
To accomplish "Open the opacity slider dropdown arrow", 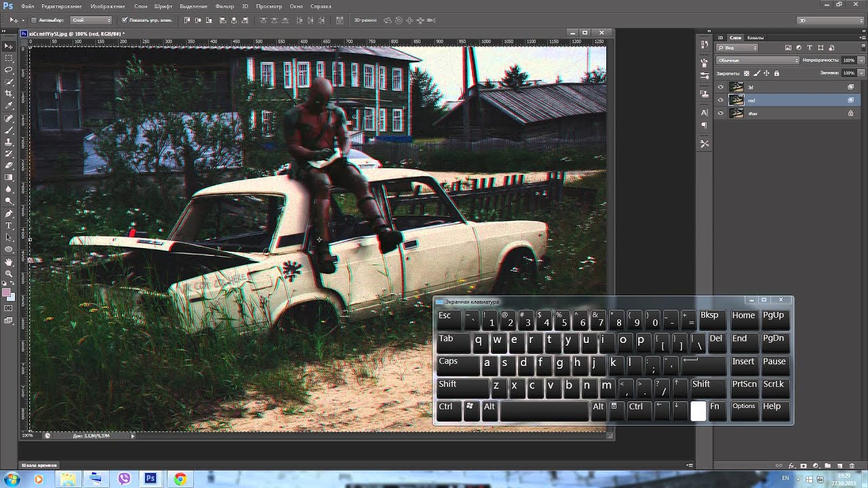I will (861, 60).
